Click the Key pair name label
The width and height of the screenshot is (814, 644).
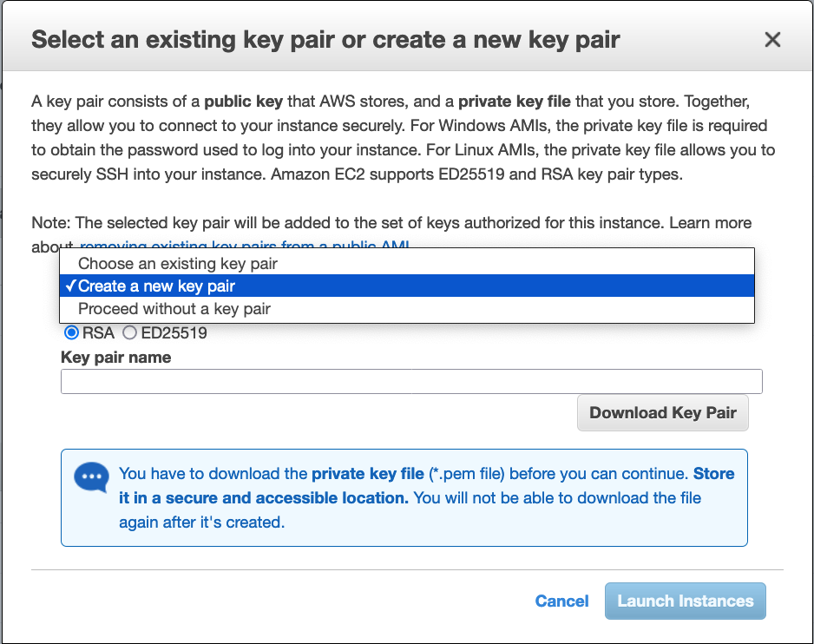tap(115, 357)
